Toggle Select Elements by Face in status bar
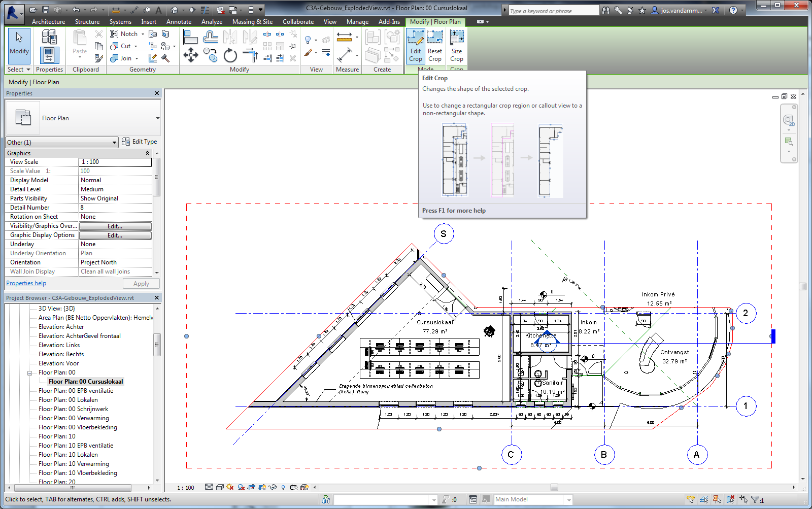The width and height of the screenshot is (812, 509). point(730,500)
